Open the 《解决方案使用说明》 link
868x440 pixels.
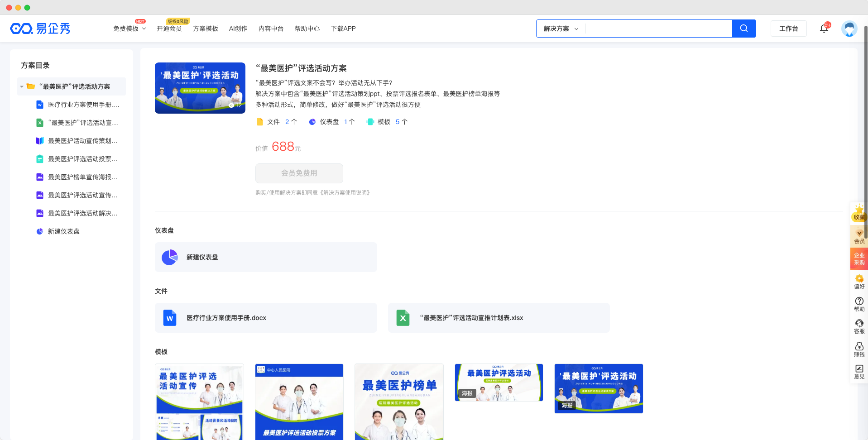pyautogui.click(x=346, y=193)
